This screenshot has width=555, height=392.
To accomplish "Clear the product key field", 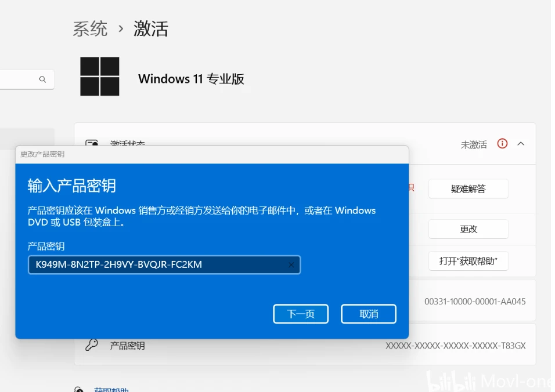I will [x=291, y=265].
